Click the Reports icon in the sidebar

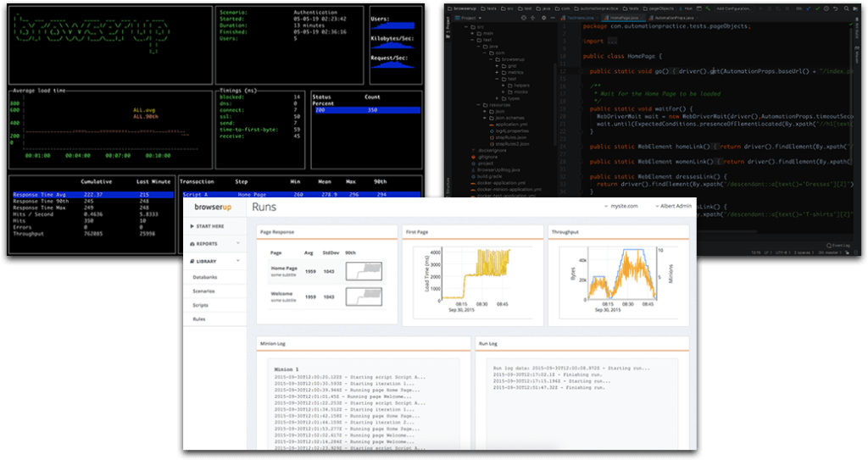(x=192, y=244)
